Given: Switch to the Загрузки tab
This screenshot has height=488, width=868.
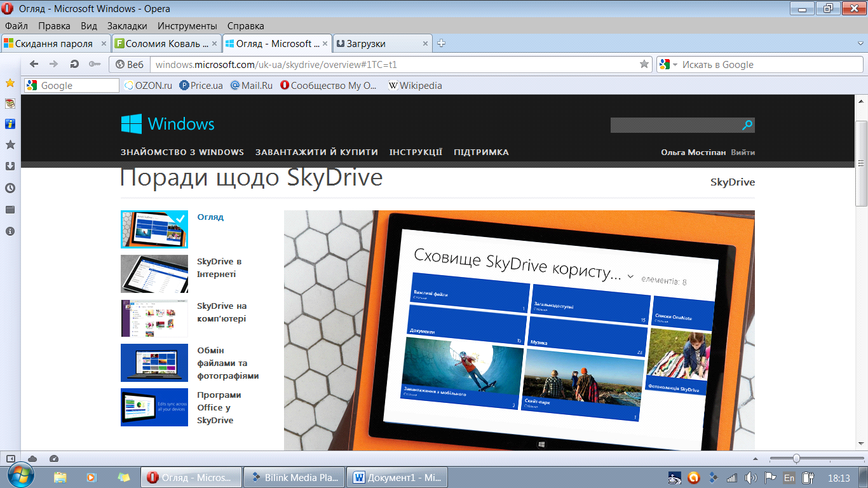Looking at the screenshot, I should (382, 44).
